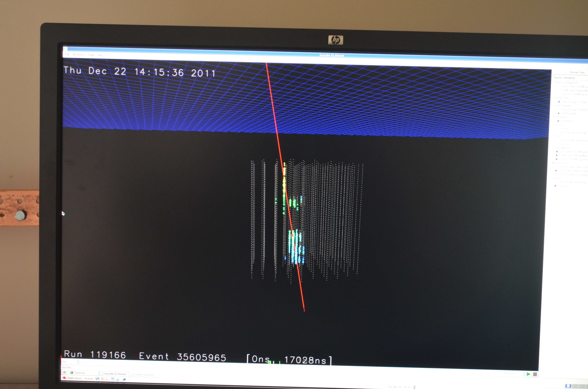Select the first workspace in the switcher

click(x=568, y=386)
